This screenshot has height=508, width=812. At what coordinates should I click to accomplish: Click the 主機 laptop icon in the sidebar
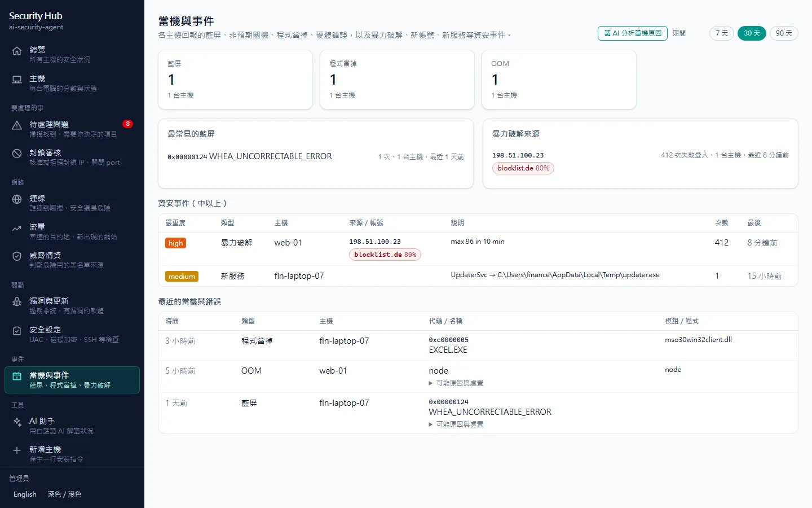(17, 80)
